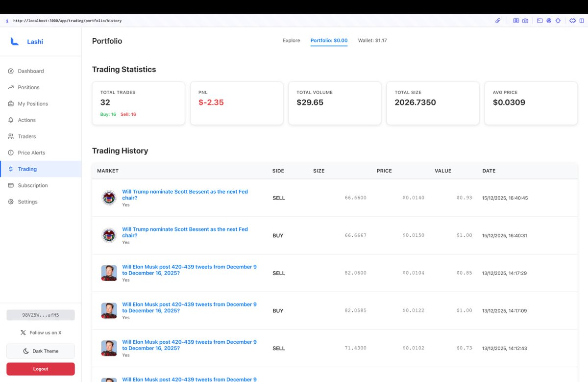Click the site info icon by URL
The height and width of the screenshot is (382, 588).
coord(7,21)
